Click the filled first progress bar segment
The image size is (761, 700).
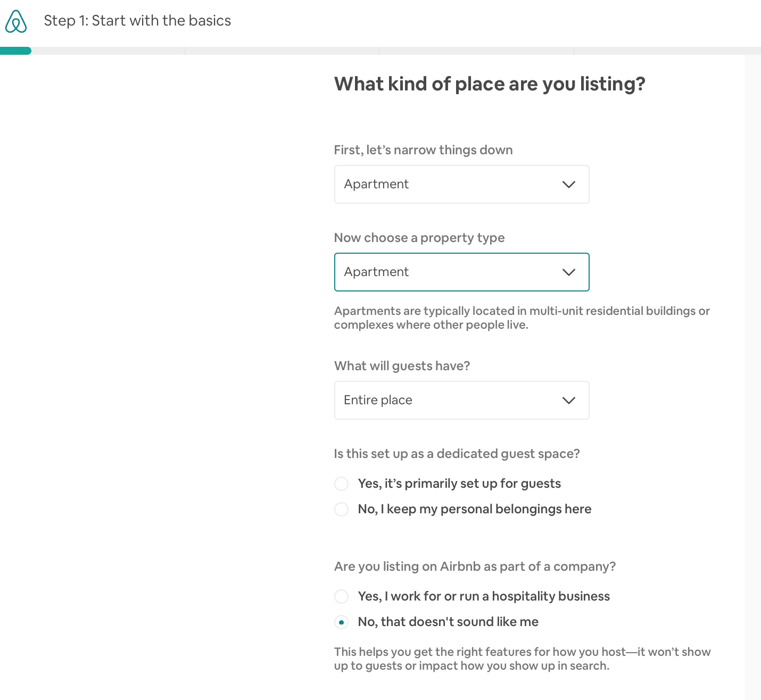(15, 51)
